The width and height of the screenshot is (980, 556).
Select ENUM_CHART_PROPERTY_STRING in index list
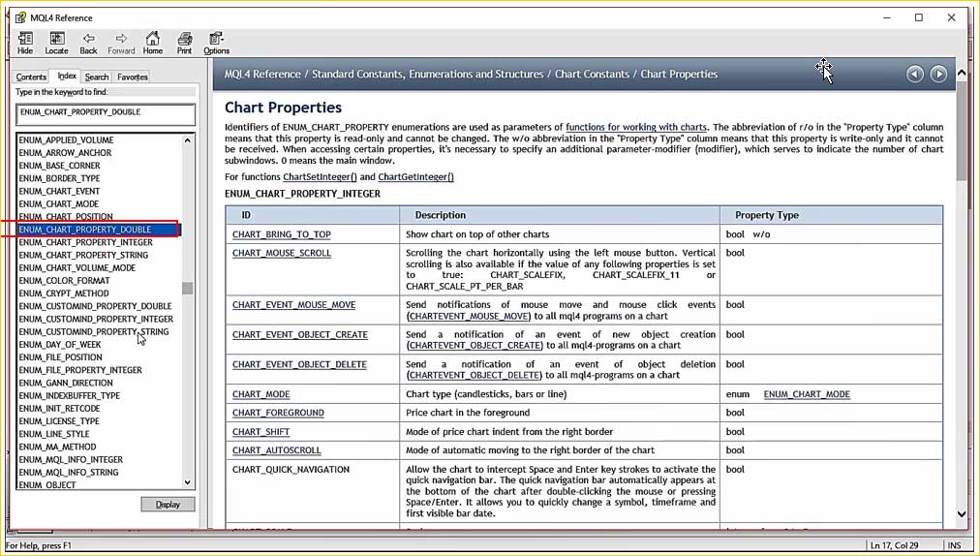coord(83,255)
